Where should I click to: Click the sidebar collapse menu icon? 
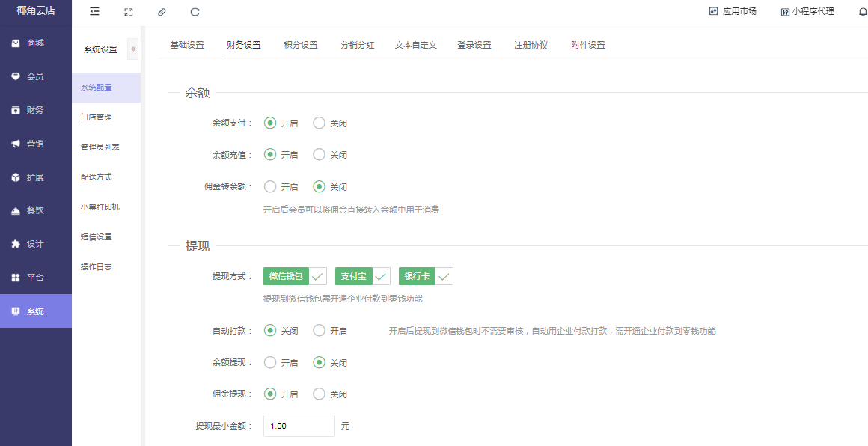pos(94,12)
